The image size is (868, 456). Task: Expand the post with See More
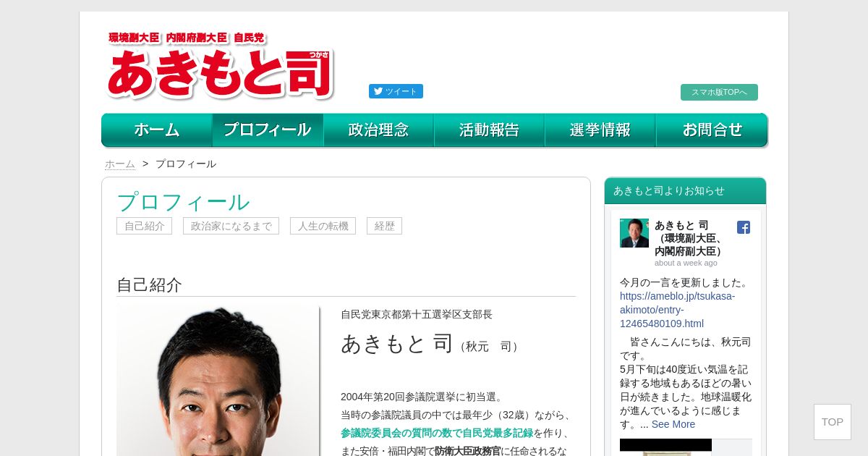point(673,424)
